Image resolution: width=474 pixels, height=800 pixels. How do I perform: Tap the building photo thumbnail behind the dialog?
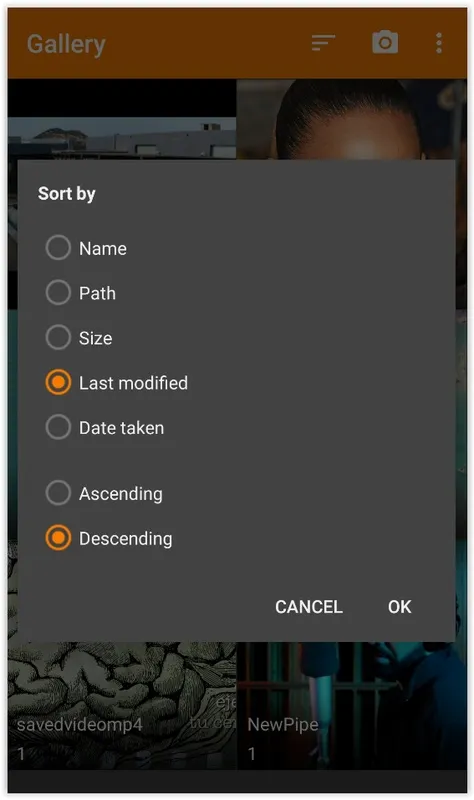click(122, 138)
